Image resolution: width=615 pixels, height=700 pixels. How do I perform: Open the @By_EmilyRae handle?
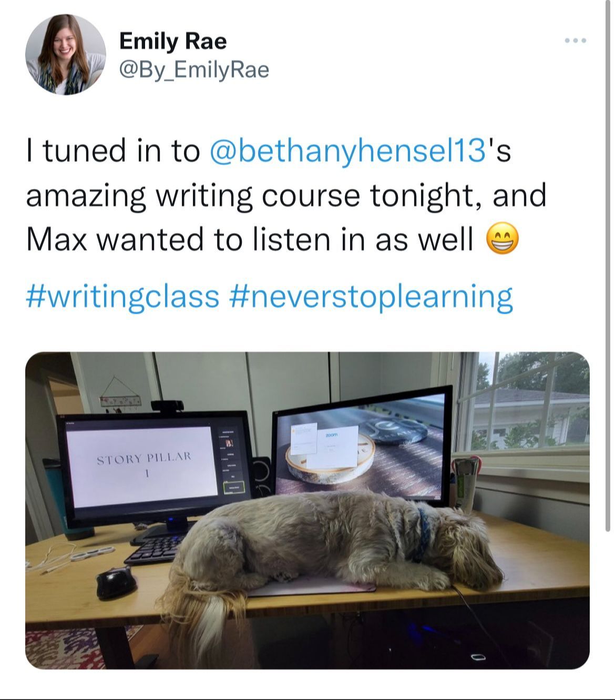click(x=194, y=69)
